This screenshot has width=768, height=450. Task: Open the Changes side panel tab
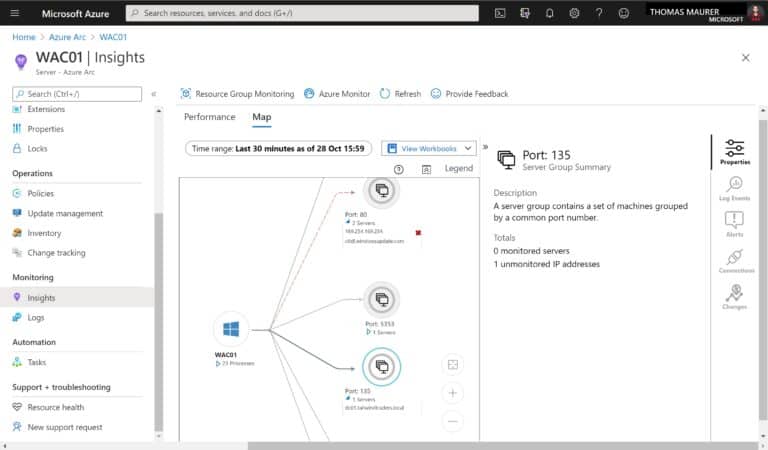pyautogui.click(x=735, y=297)
